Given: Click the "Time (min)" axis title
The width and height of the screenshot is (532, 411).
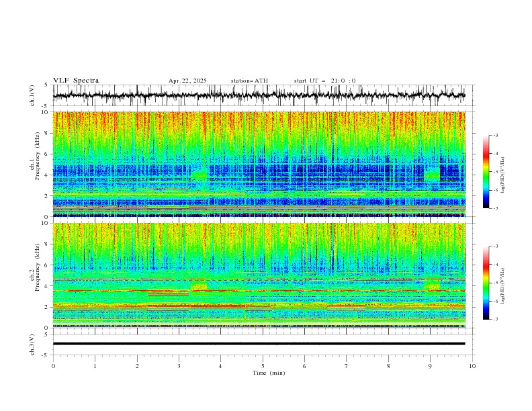Looking at the screenshot, I should (269, 373).
